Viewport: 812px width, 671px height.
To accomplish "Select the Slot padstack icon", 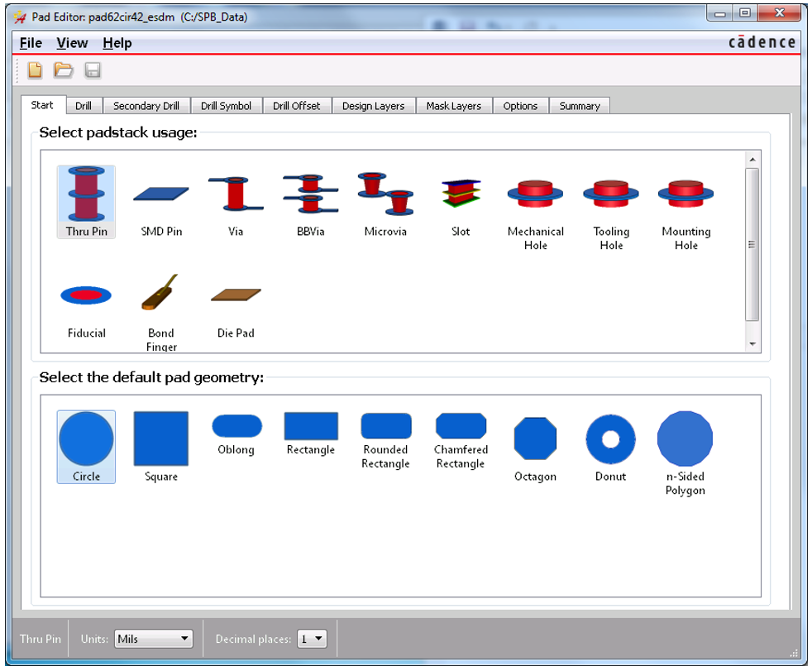I will point(461,203).
